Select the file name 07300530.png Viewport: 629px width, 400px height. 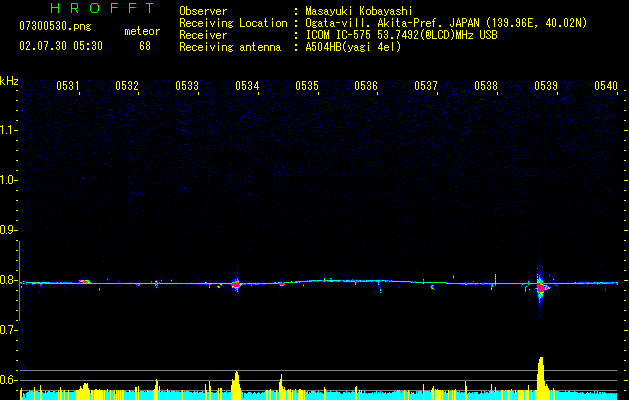(55, 27)
